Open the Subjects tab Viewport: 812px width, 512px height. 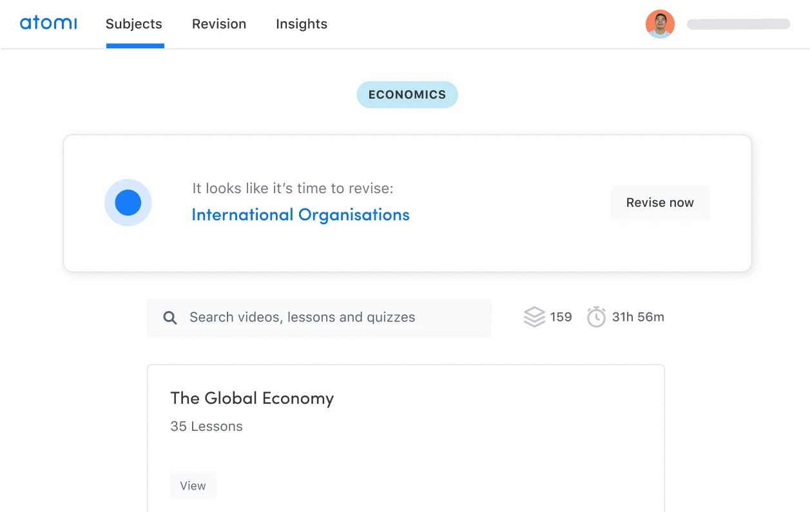[x=134, y=24]
